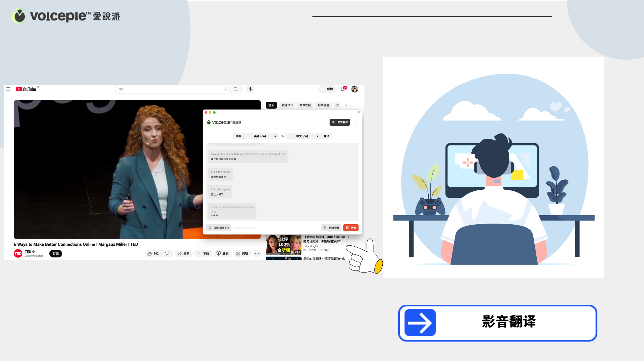Start voice search with the microphone icon
The width and height of the screenshot is (644, 362).
[x=250, y=89]
